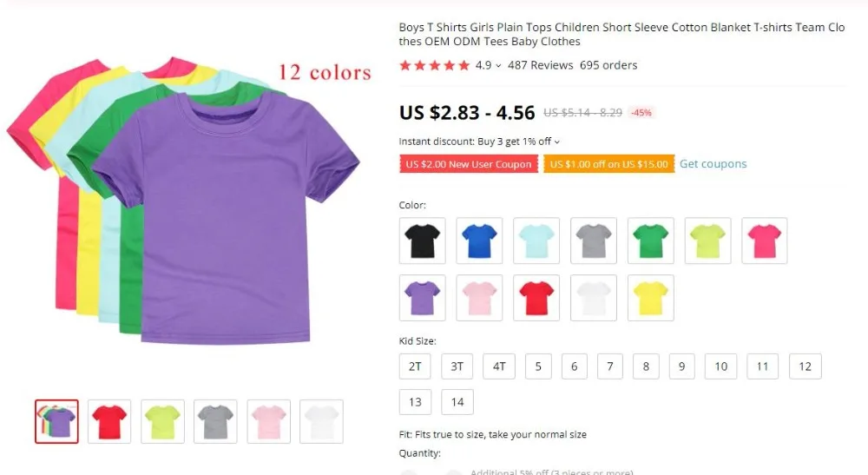The image size is (868, 475).
Task: Select the yellow t-shirt color swatch
Action: [650, 298]
